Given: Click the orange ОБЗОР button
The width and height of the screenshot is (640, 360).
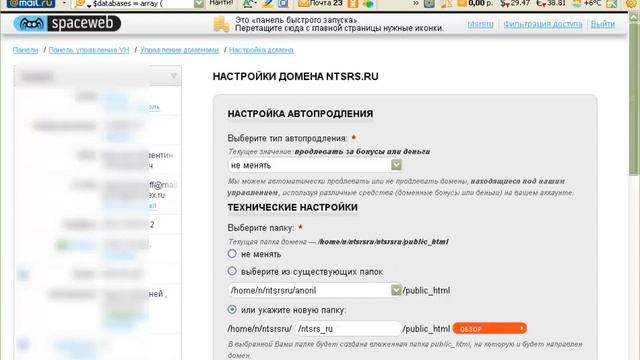Looking at the screenshot, I should click(489, 329).
